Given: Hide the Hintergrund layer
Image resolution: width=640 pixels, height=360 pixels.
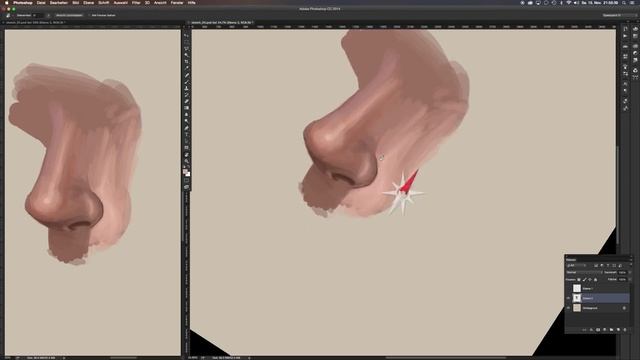Looking at the screenshot, I should pyautogui.click(x=568, y=308).
